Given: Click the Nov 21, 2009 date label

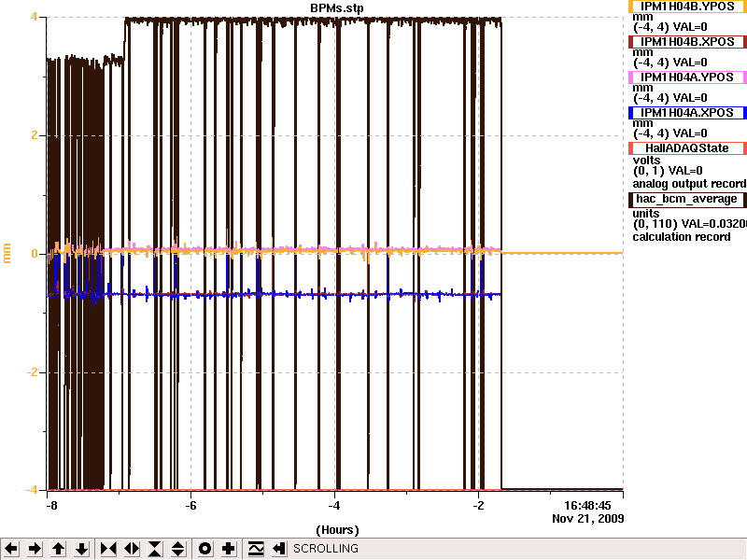Looking at the screenshot, I should click(588, 519).
